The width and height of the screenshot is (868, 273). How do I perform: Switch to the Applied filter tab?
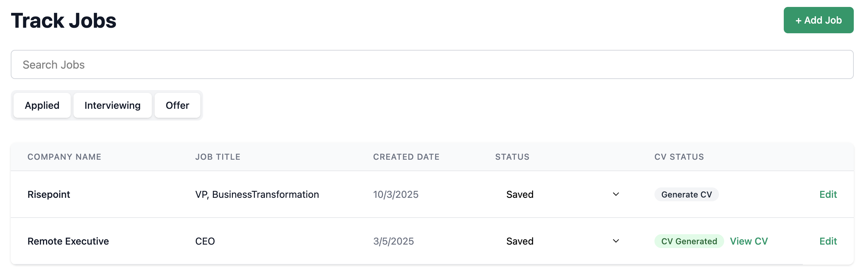click(x=42, y=105)
